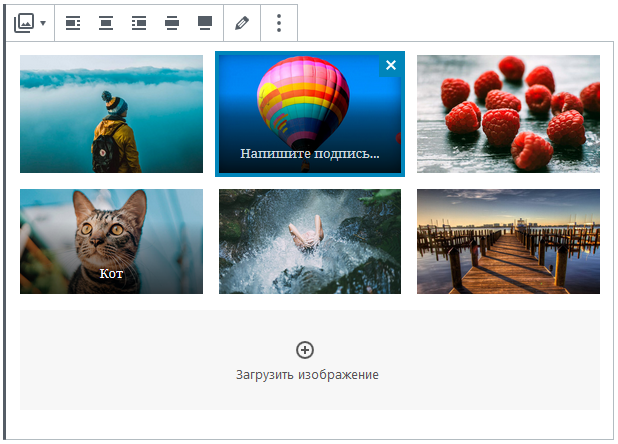Select the cat image thumbnail

tap(112, 242)
